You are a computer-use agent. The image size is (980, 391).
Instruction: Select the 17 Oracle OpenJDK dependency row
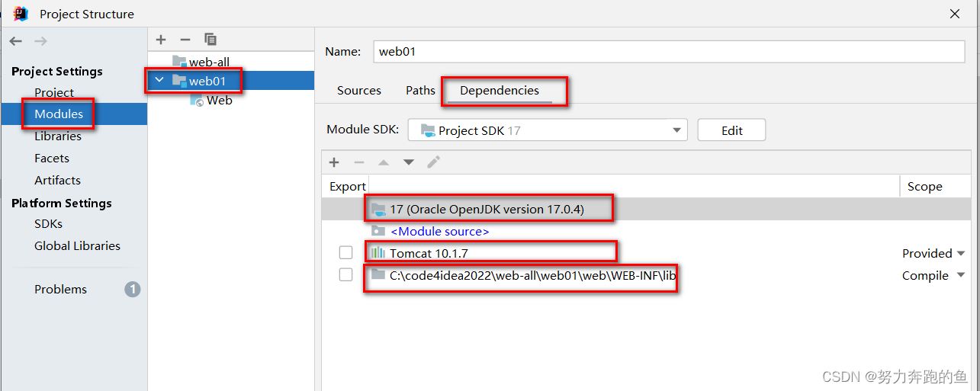coord(644,209)
